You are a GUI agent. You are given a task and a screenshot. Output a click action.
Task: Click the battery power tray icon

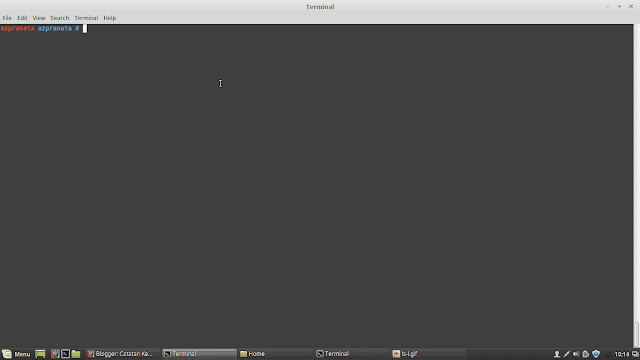coord(586,354)
